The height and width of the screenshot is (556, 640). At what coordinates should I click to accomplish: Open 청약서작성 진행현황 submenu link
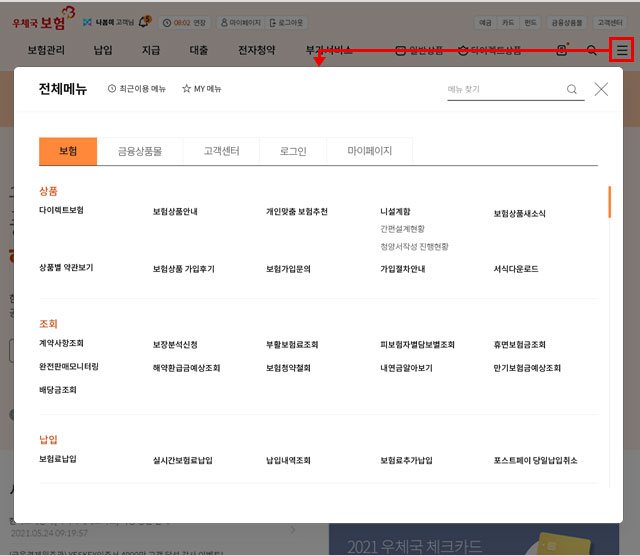tap(414, 247)
